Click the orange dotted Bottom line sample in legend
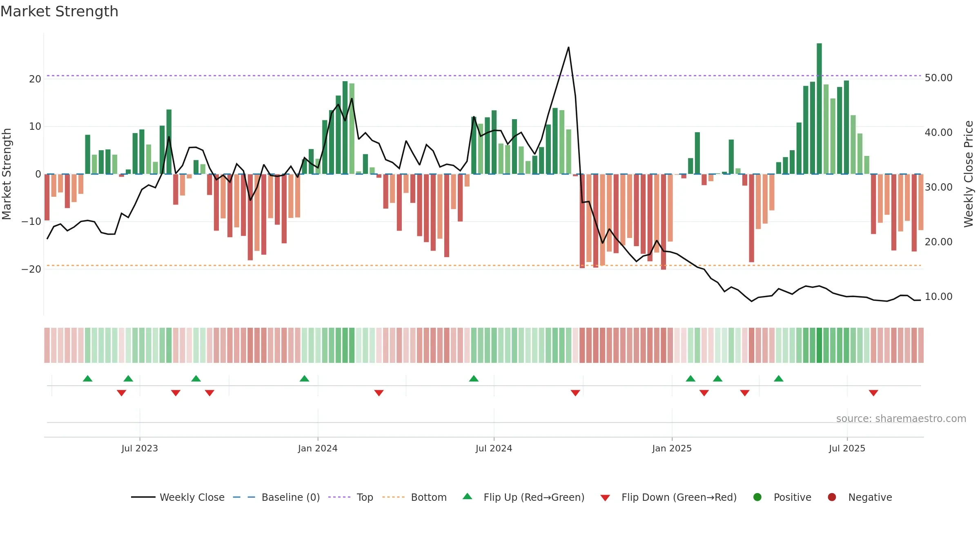 click(393, 497)
